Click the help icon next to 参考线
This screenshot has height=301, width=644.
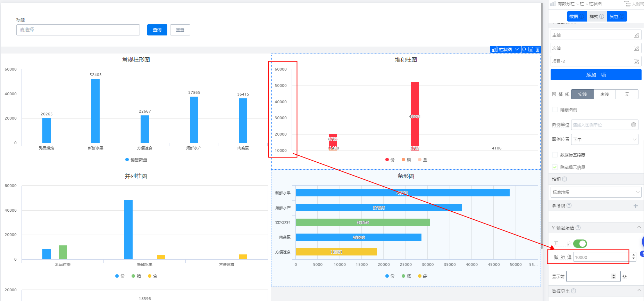pos(569,205)
